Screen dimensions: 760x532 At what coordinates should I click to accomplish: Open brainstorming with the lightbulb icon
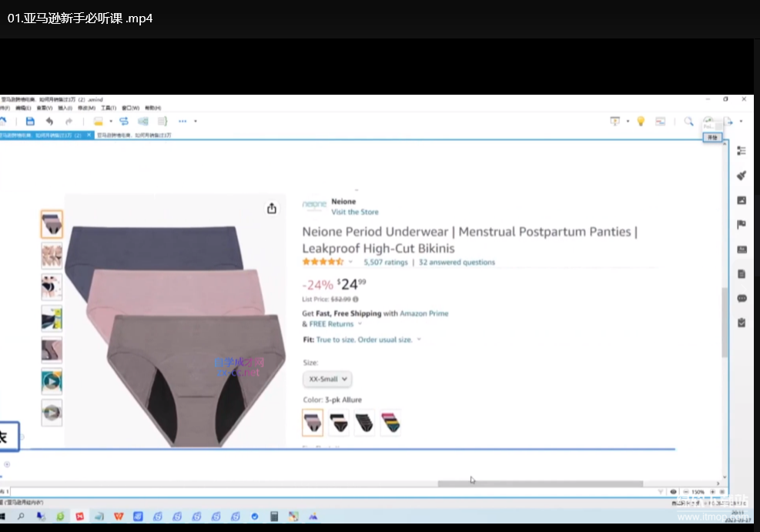click(x=641, y=121)
